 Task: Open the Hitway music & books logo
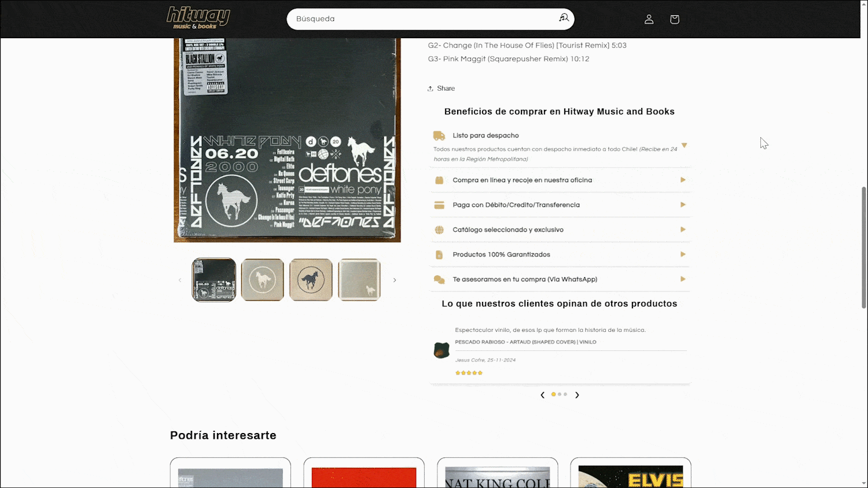(x=198, y=18)
